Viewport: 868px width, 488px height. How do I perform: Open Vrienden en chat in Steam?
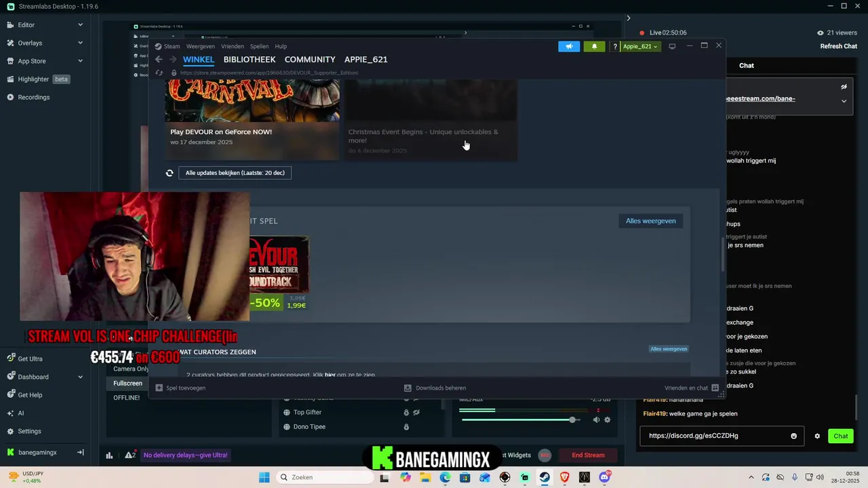click(x=691, y=388)
